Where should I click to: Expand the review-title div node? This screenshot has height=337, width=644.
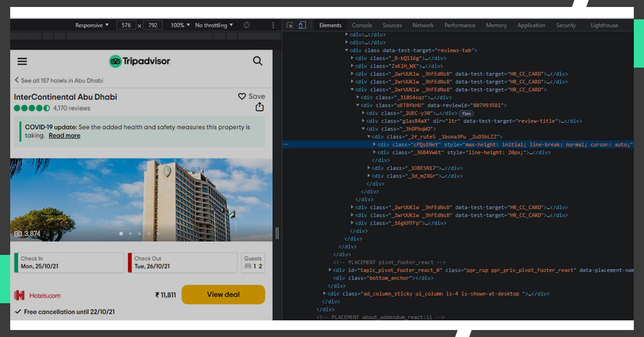click(363, 121)
